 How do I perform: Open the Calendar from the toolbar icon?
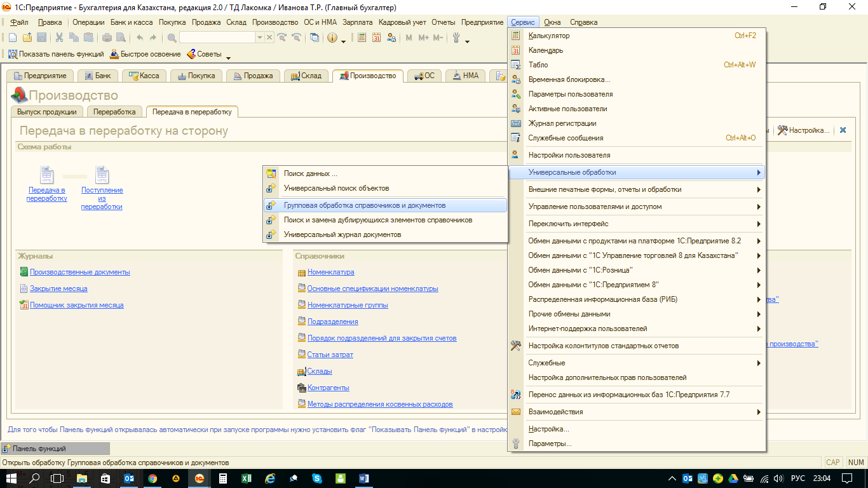[x=376, y=37]
